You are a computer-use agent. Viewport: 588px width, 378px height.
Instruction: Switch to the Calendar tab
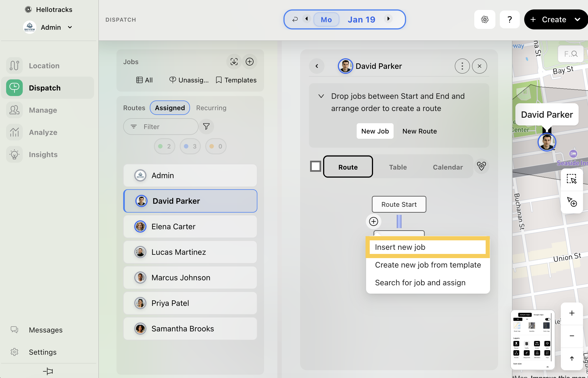(x=448, y=167)
